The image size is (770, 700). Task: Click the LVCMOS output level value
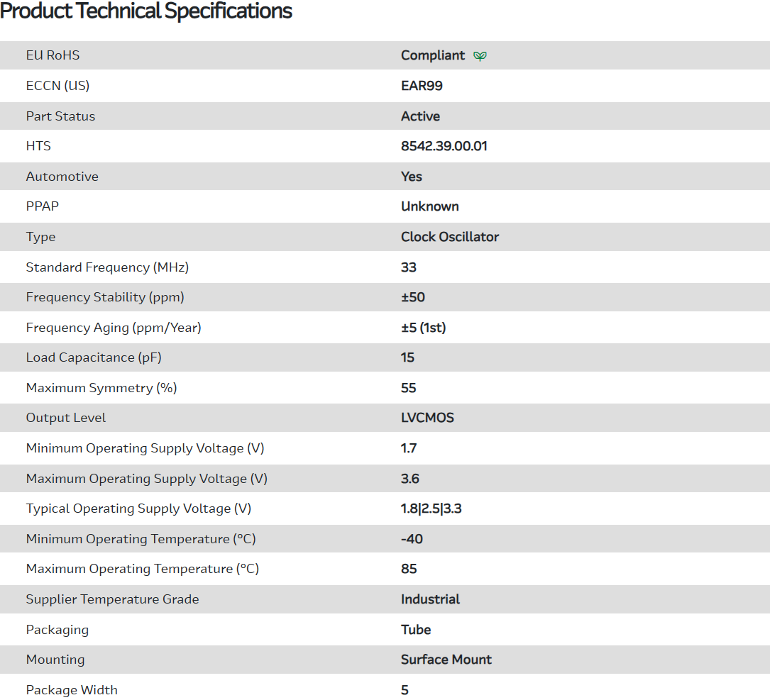click(x=427, y=418)
